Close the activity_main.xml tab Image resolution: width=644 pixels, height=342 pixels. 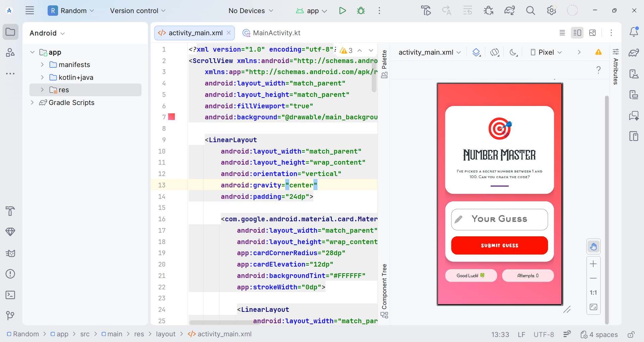click(229, 33)
